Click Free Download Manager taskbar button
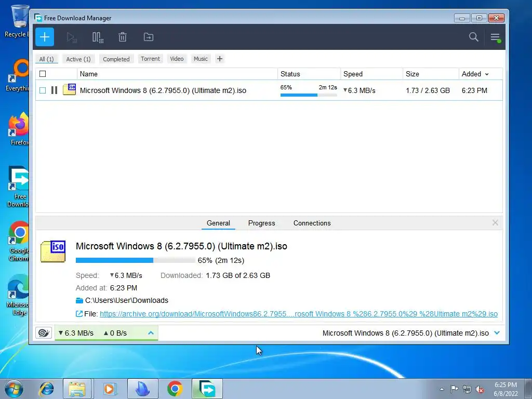Image resolution: width=532 pixels, height=399 pixels. pyautogui.click(x=207, y=389)
